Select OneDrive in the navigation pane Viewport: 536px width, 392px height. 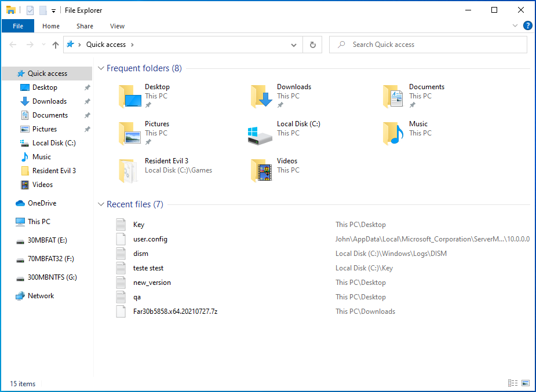click(42, 203)
